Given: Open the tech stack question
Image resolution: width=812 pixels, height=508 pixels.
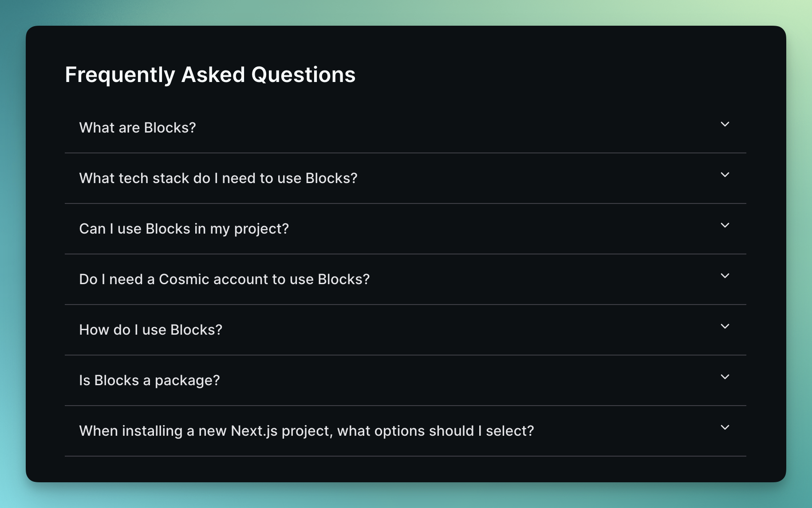Looking at the screenshot, I should click(218, 178).
